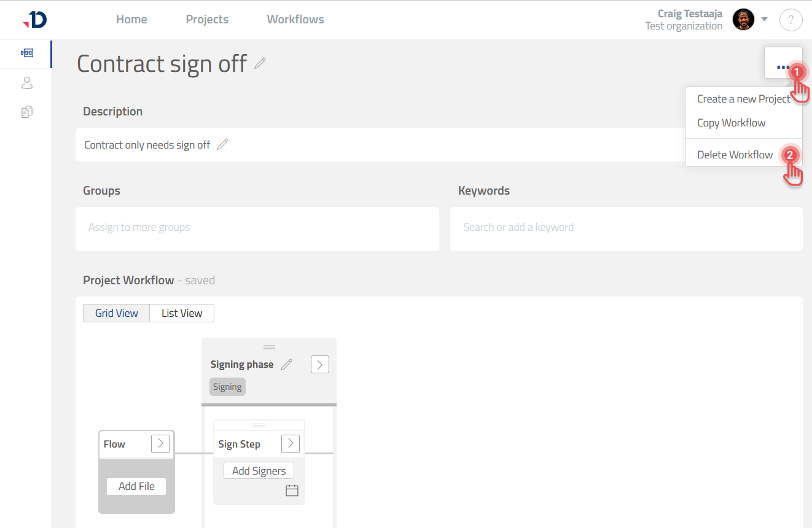Choose Copy Workflow menu entry
Viewport: 812px width, 528px height.
point(731,123)
